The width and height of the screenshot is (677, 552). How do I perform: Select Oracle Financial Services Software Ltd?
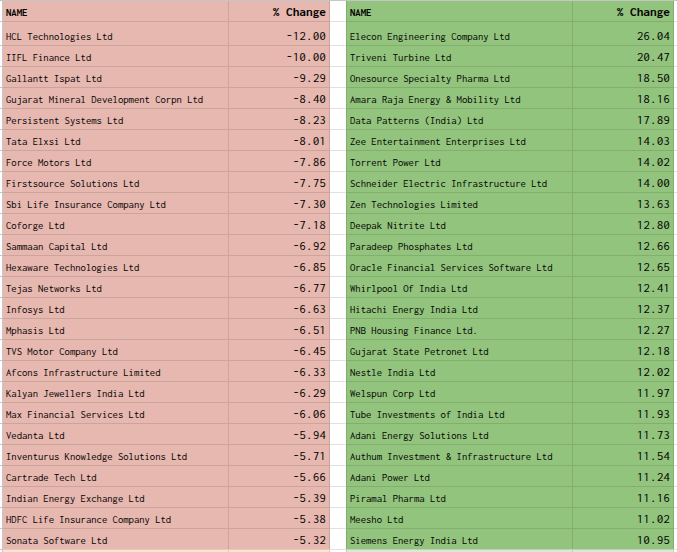click(459, 268)
